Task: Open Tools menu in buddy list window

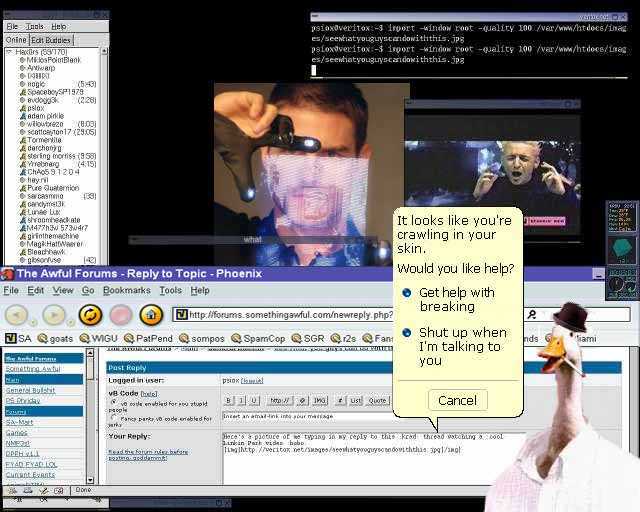Action: click(35, 27)
